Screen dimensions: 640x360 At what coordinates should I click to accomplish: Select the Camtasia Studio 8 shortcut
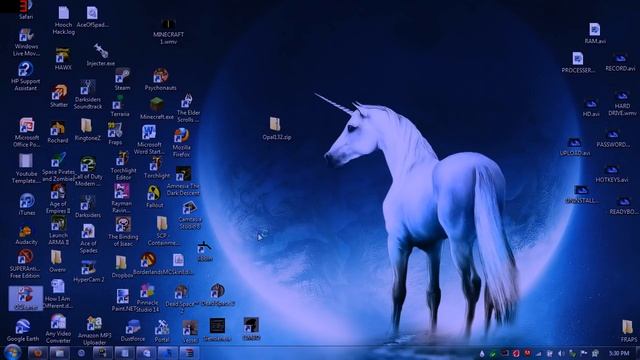[x=190, y=216]
